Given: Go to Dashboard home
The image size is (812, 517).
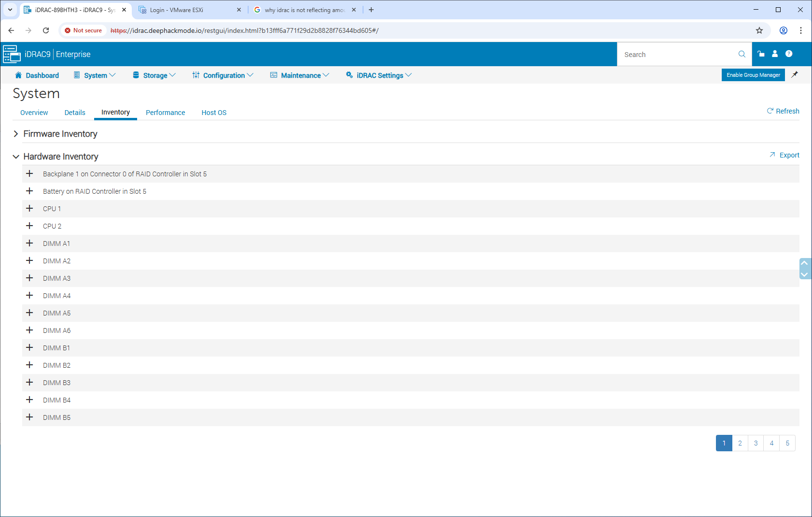Looking at the screenshot, I should tap(37, 75).
